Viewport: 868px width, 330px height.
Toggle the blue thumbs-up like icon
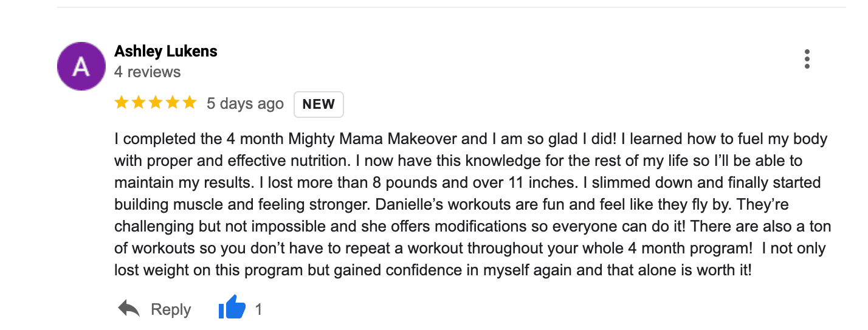pyautogui.click(x=232, y=309)
